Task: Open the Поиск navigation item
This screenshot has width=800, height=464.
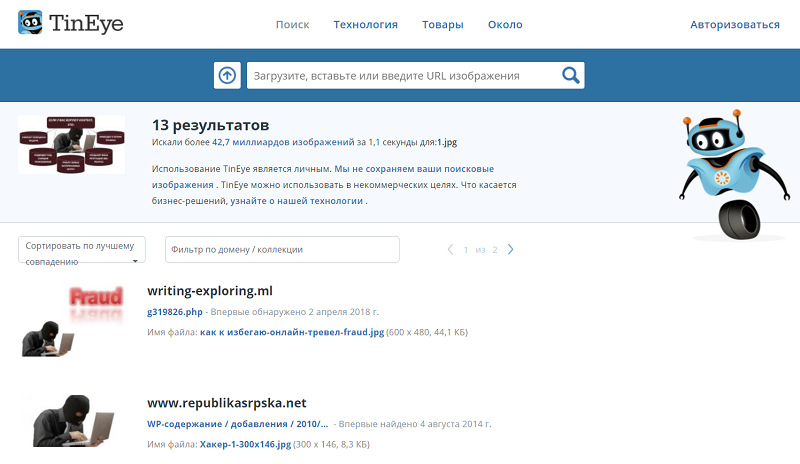Action: 292,25
